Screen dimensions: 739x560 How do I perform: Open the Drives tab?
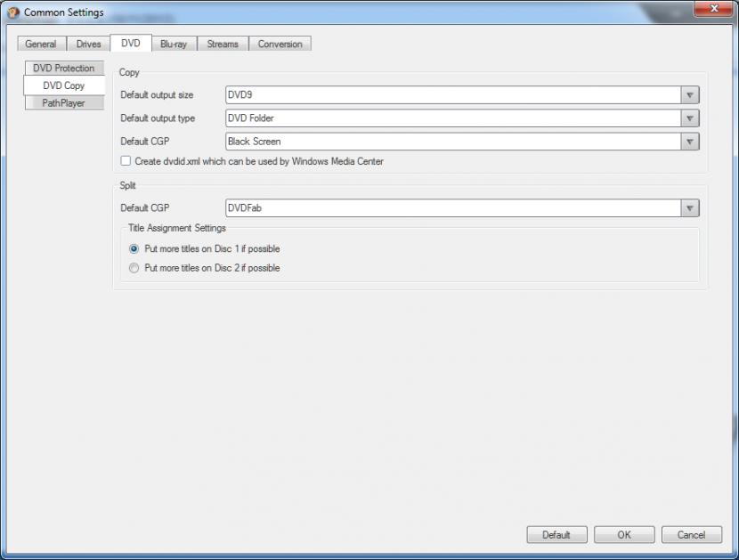[x=89, y=44]
